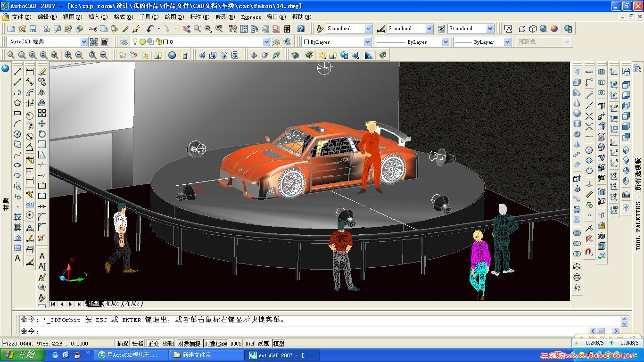Open the Layer Properties Manager icon
The width and height of the screenshot is (644, 362).
tap(124, 42)
